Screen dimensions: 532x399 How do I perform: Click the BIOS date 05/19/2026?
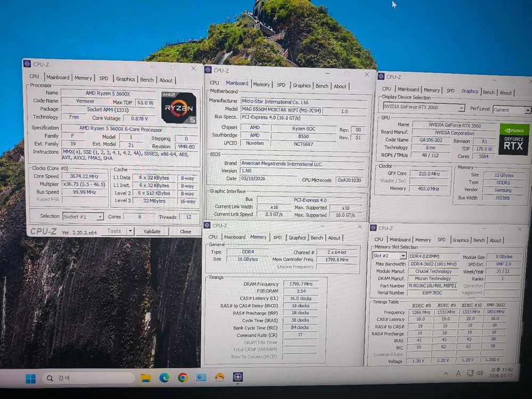[x=269, y=179]
